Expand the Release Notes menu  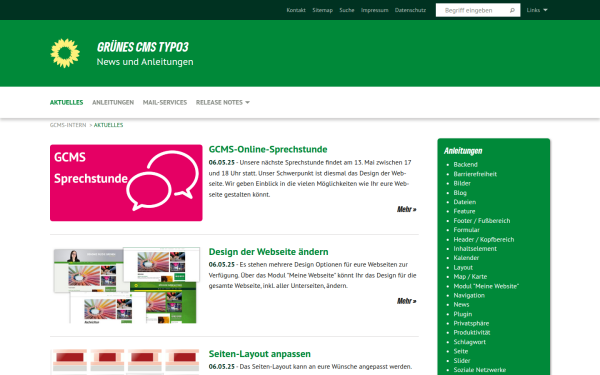coord(223,103)
